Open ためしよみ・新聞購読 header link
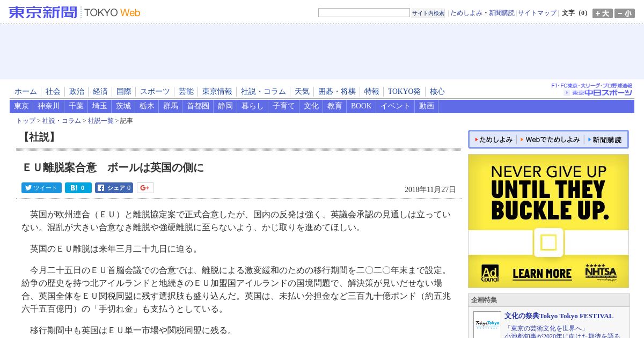 [x=482, y=13]
